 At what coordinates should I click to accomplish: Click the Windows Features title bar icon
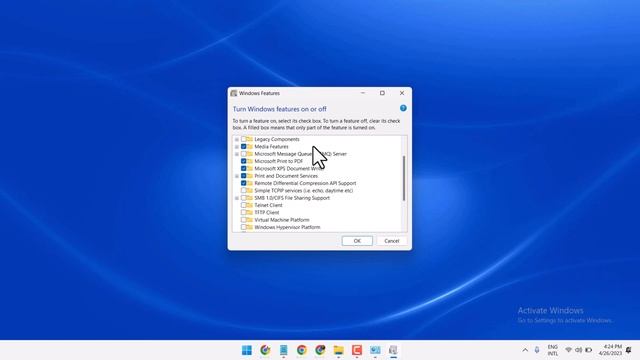234,93
